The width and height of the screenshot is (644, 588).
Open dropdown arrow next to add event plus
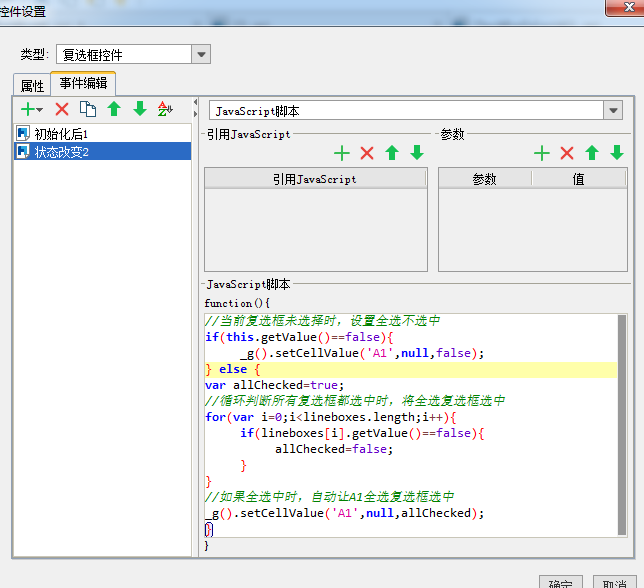39,110
